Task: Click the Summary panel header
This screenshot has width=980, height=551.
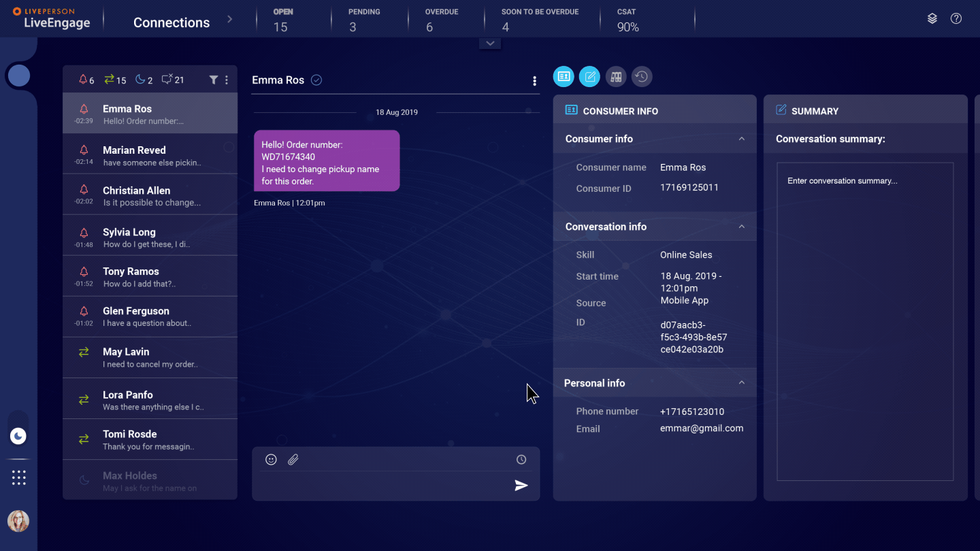Action: click(x=865, y=110)
